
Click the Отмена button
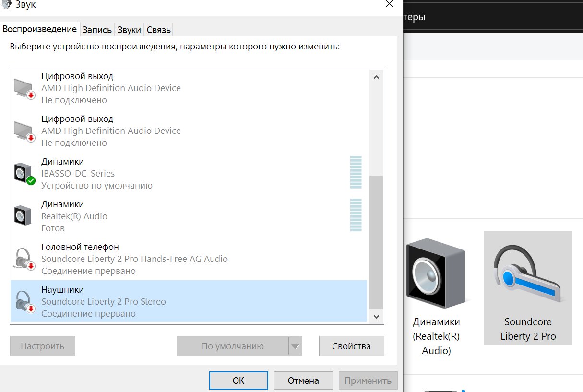point(303,380)
